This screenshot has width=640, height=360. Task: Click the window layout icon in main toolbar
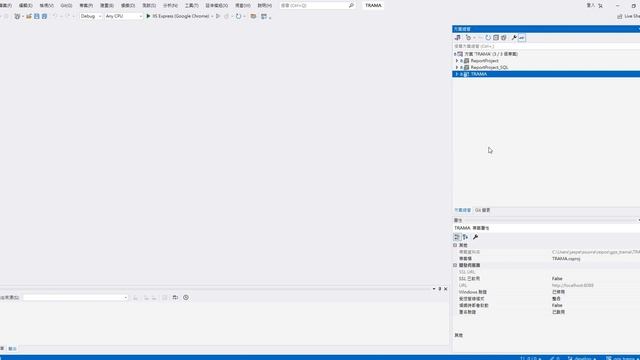(x=264, y=16)
